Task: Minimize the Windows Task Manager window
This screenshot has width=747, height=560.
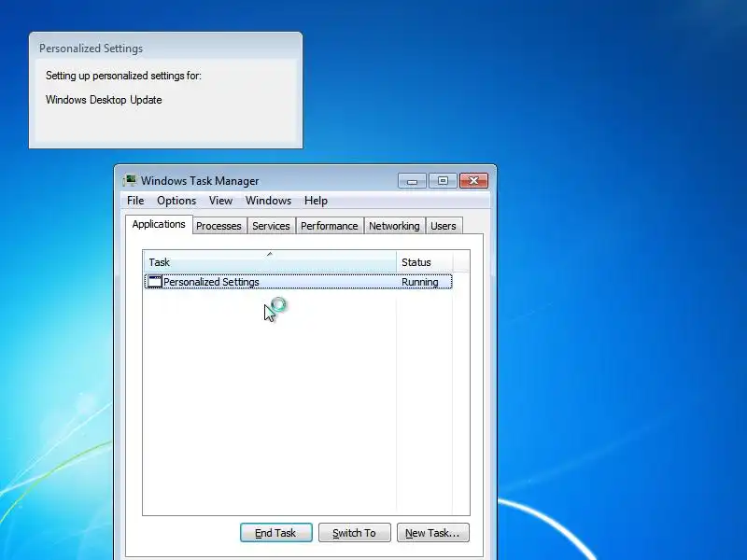Action: tap(412, 181)
